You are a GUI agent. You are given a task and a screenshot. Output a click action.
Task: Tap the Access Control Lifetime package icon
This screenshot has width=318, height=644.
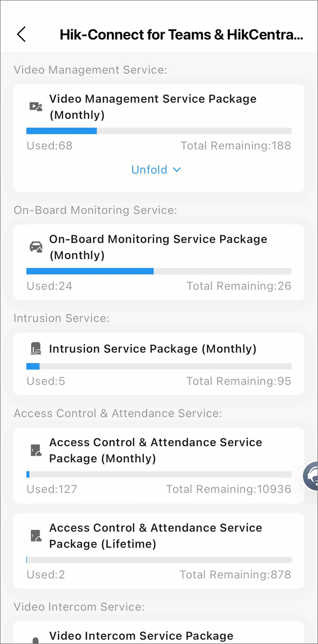(36, 536)
